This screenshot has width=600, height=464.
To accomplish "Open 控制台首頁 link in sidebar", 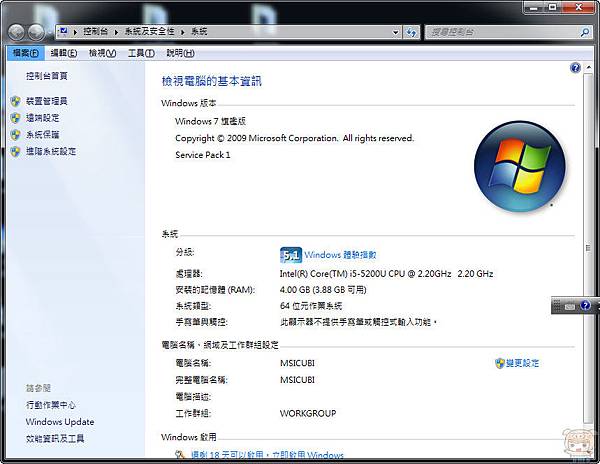I will coord(47,76).
